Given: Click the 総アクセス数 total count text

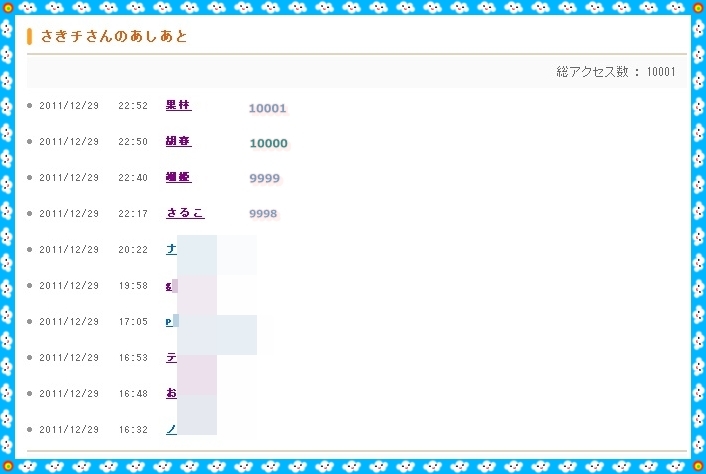Looking at the screenshot, I should tap(616, 72).
